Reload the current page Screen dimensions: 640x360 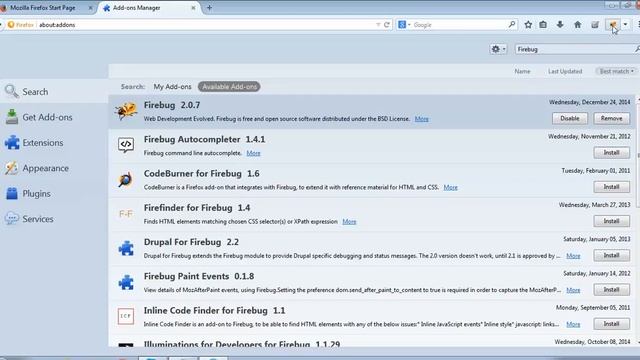pyautogui.click(x=387, y=25)
